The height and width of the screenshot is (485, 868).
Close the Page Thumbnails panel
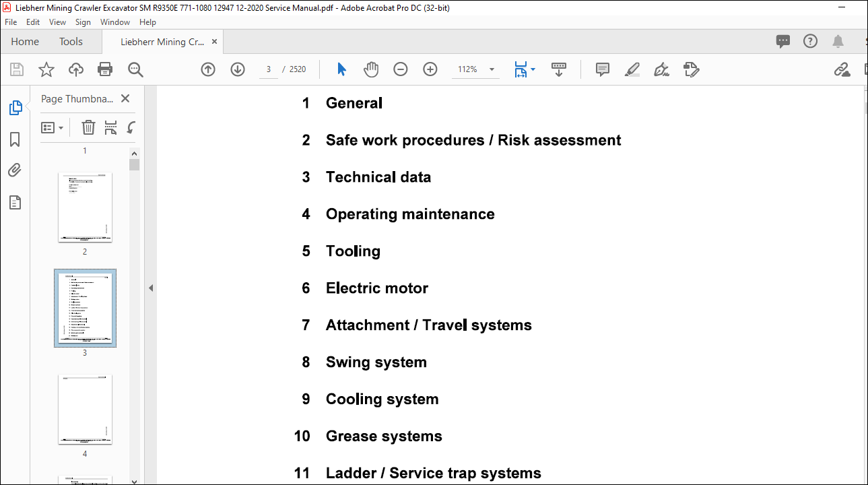coord(125,98)
